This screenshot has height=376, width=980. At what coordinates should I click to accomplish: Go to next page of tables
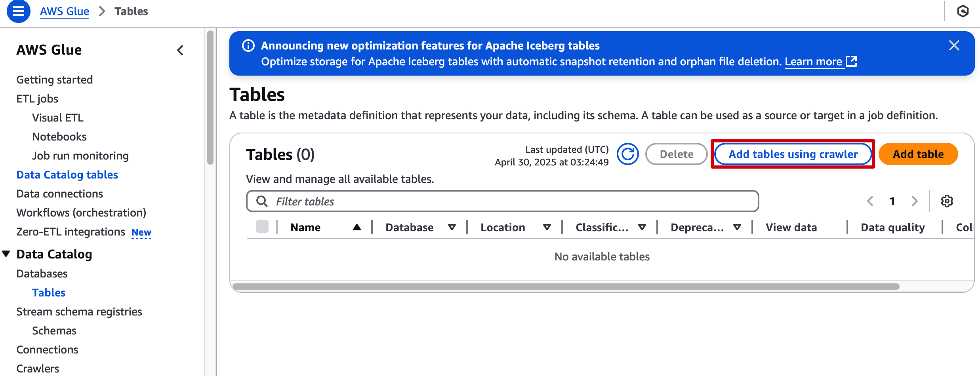click(915, 201)
